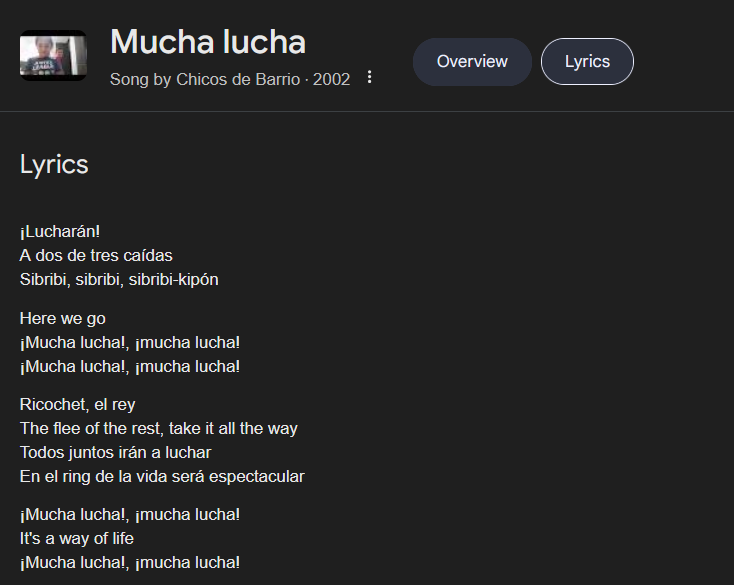Click the It's a way of life line
The width and height of the screenshot is (734, 585).
coord(77,539)
